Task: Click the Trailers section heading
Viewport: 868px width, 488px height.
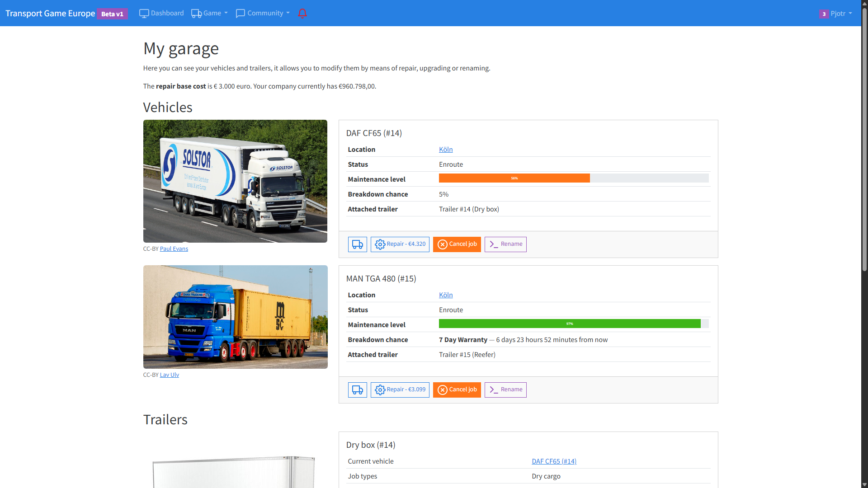Action: click(x=165, y=420)
